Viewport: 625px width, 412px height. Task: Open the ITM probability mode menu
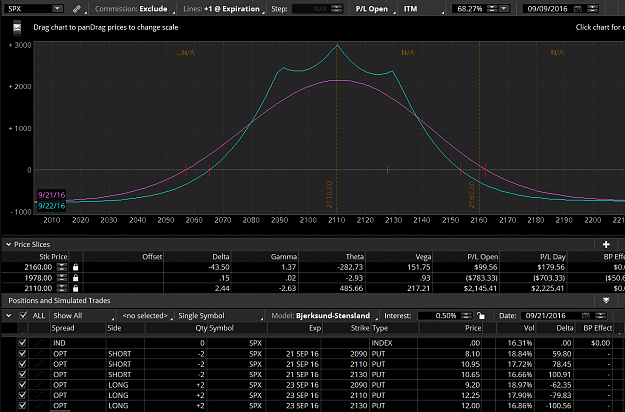click(423, 9)
